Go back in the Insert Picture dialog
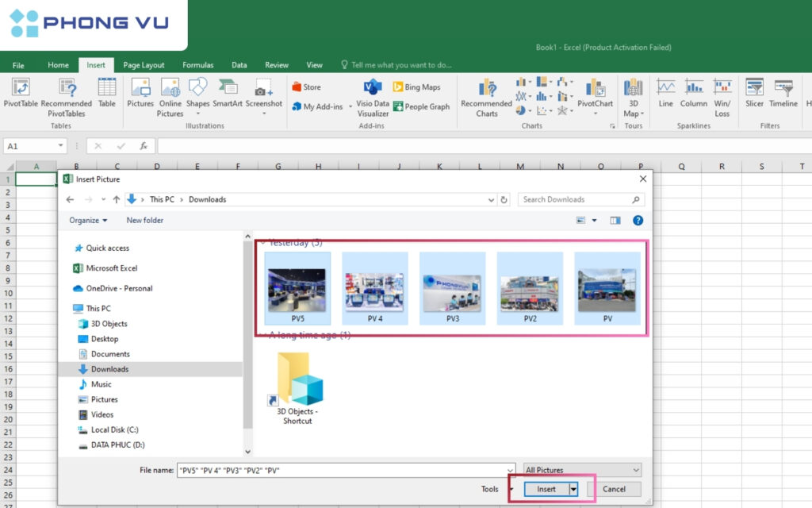The image size is (812, 508). click(x=70, y=199)
